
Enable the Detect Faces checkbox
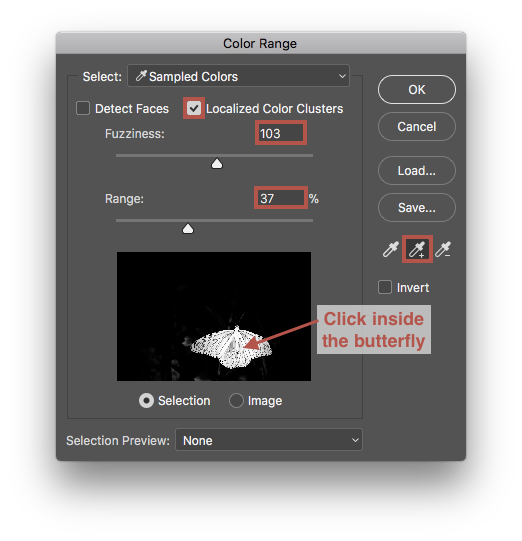coord(83,108)
